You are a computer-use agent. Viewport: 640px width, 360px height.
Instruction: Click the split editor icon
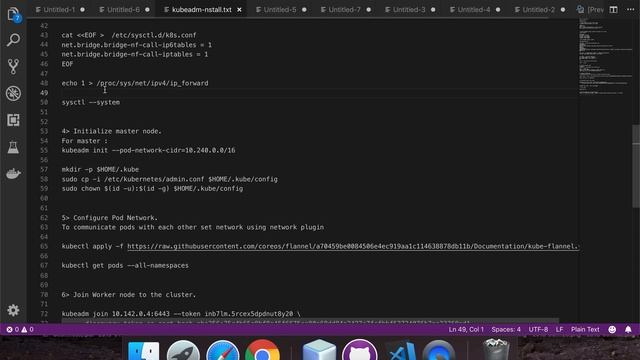(613, 9)
